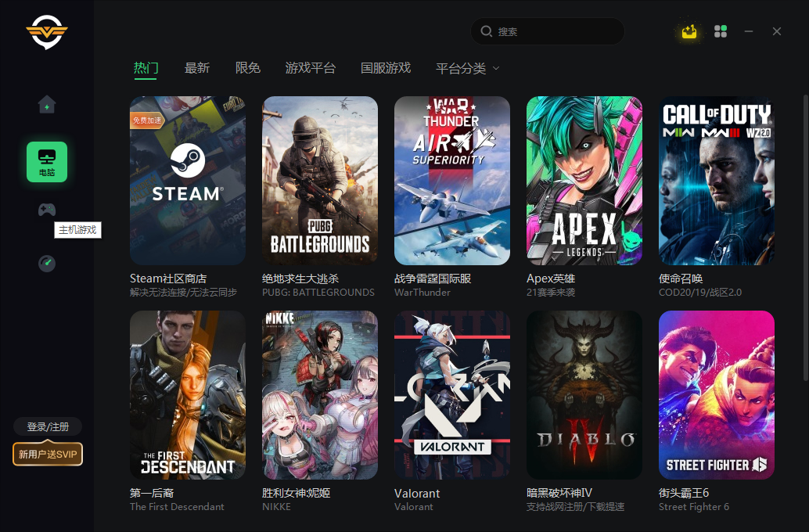Open the 游戏平台 tab
809x532 pixels.
[311, 68]
